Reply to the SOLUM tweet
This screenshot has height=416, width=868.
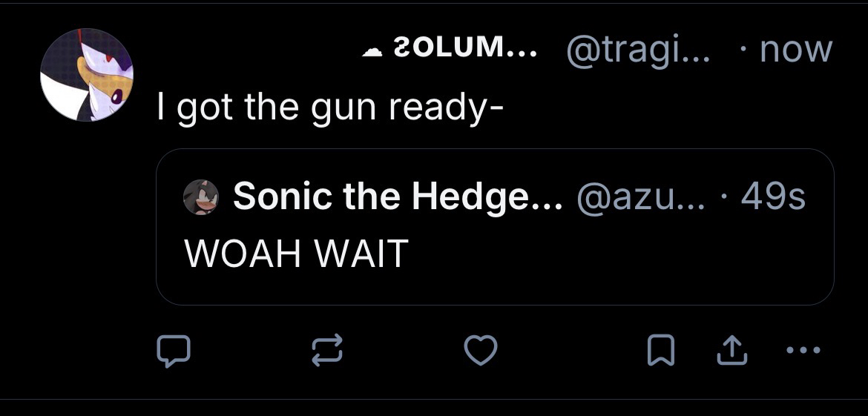tap(174, 351)
